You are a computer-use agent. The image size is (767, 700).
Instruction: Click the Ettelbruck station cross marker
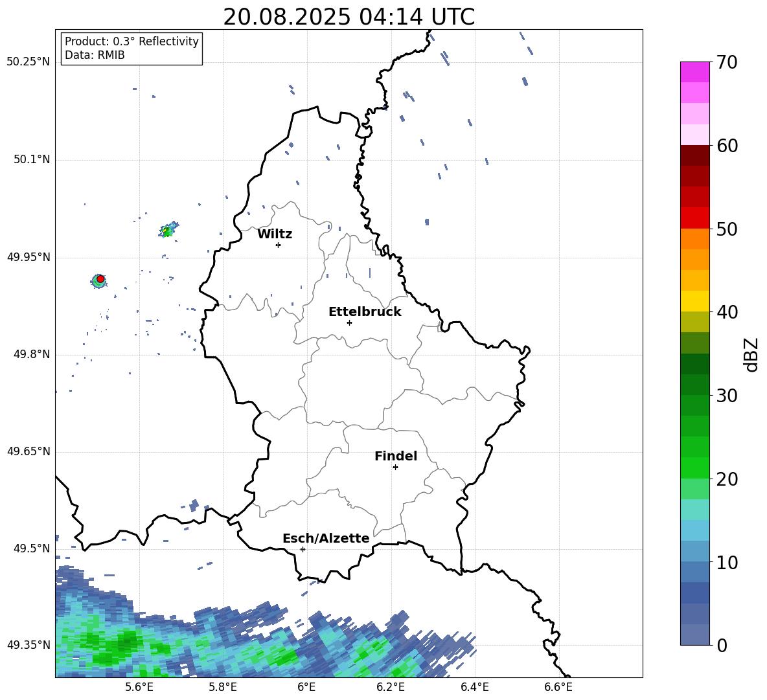pos(349,322)
